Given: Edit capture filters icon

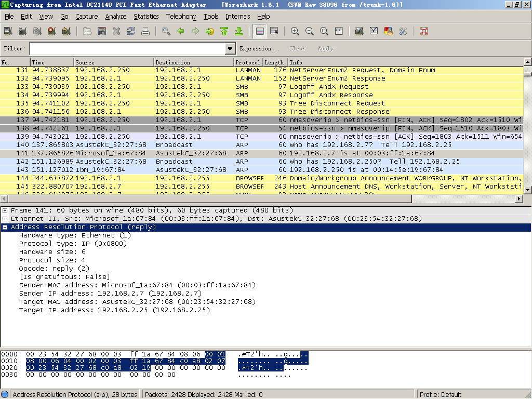Looking at the screenshot, I should coord(360,31).
